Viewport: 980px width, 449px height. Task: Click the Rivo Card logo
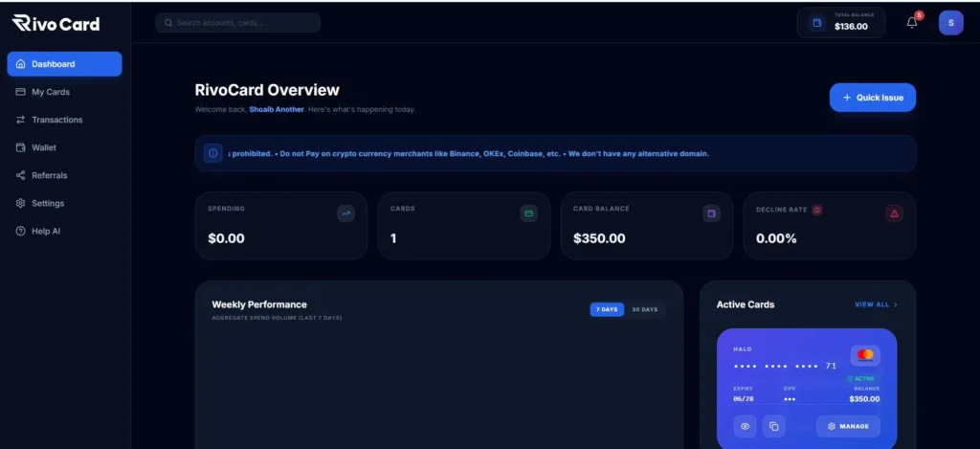[56, 24]
